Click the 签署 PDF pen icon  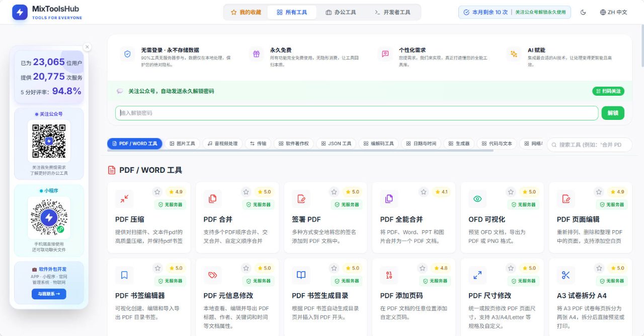(301, 199)
